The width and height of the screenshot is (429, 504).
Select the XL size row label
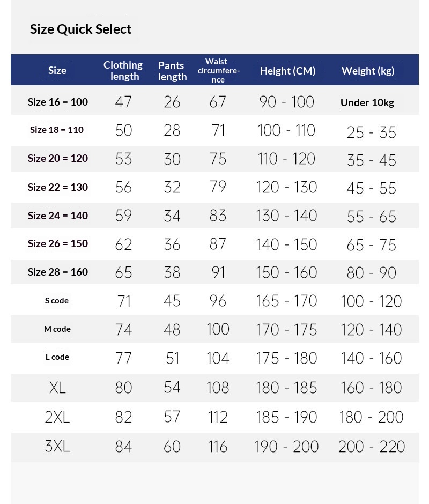coord(57,388)
